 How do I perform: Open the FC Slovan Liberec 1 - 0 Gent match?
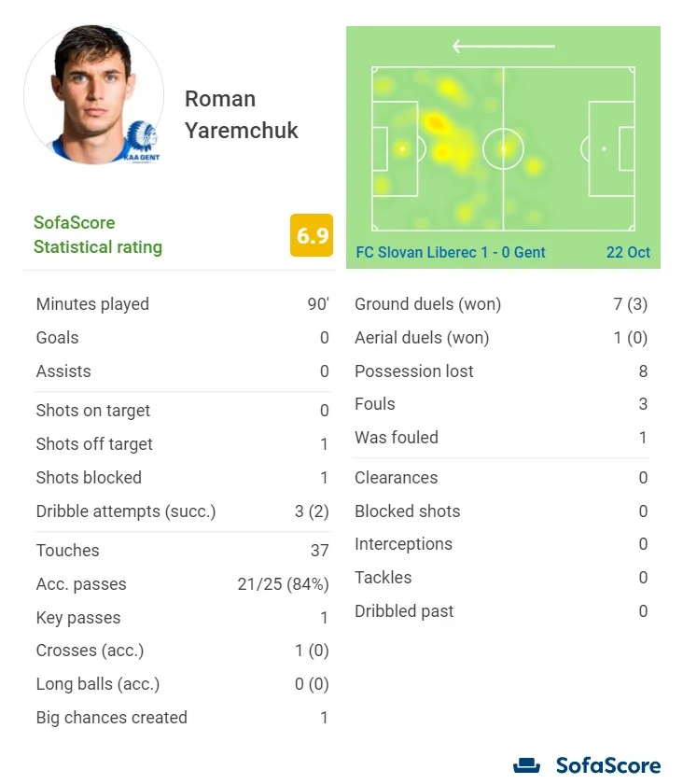(451, 252)
